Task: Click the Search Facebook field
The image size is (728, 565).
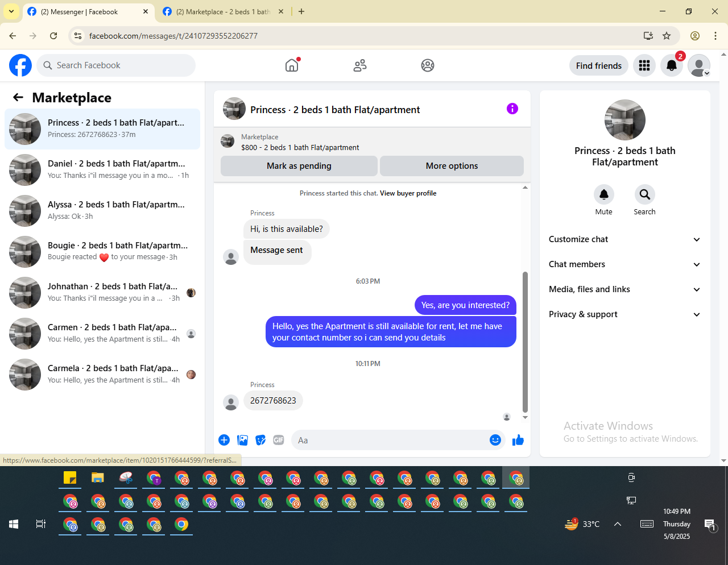Action: [116, 65]
